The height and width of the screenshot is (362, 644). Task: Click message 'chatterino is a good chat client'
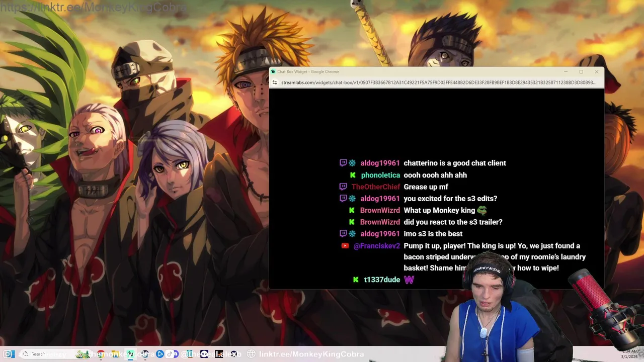[x=455, y=163]
